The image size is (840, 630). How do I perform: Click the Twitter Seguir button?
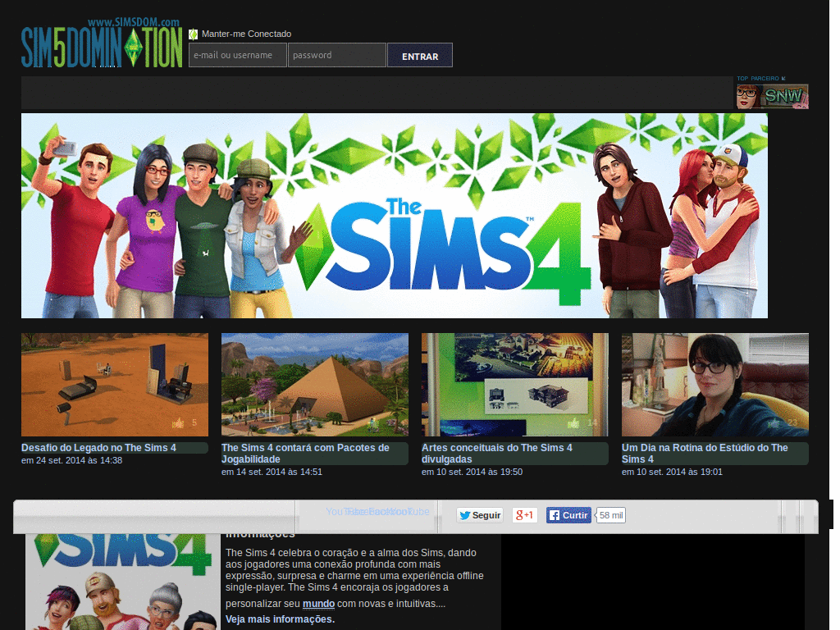click(x=480, y=515)
